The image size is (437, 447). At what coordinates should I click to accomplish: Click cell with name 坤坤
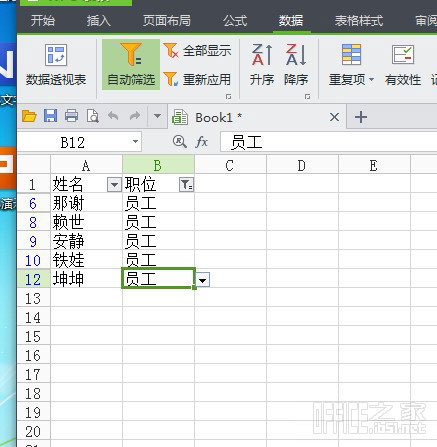[x=86, y=279]
